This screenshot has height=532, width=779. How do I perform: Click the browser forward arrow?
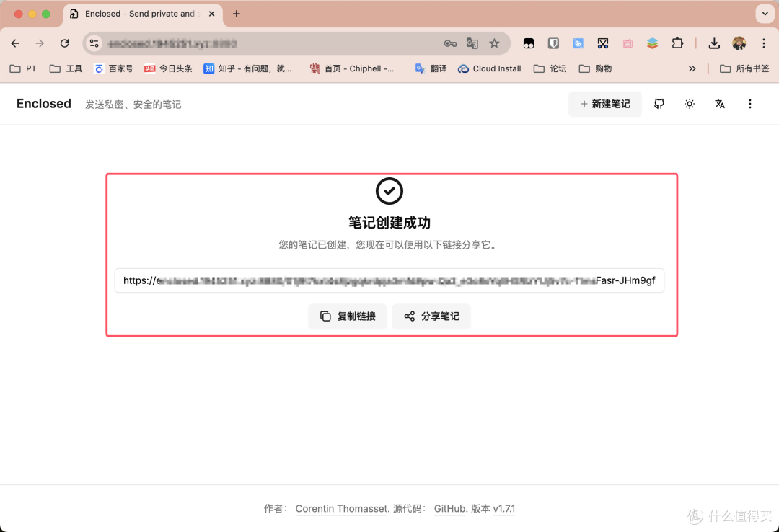[40, 44]
